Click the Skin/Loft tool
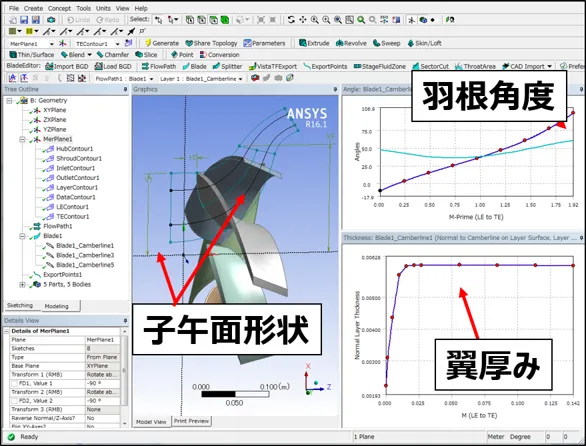The image size is (586, 446). pos(424,43)
